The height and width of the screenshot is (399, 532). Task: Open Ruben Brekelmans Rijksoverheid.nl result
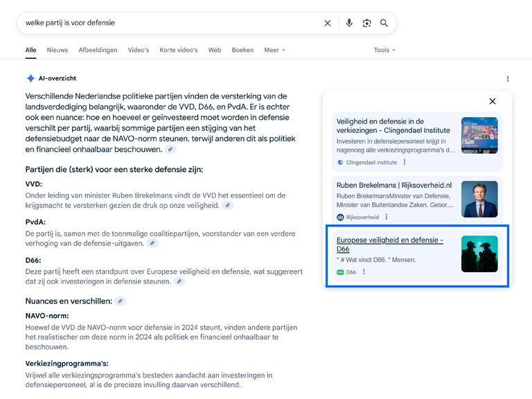coord(393,185)
